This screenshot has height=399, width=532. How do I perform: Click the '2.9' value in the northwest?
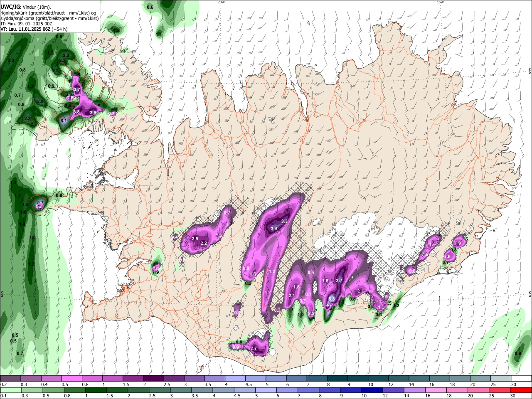coord(40,101)
